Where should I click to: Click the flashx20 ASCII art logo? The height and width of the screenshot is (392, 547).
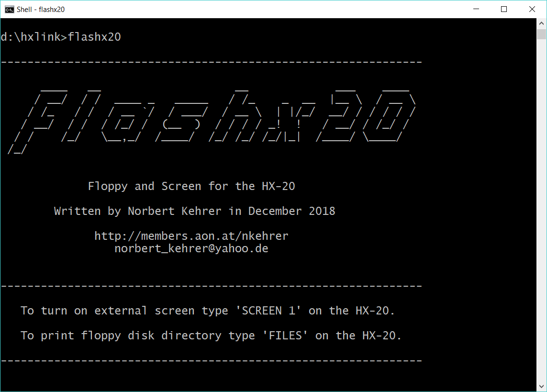coord(212,121)
